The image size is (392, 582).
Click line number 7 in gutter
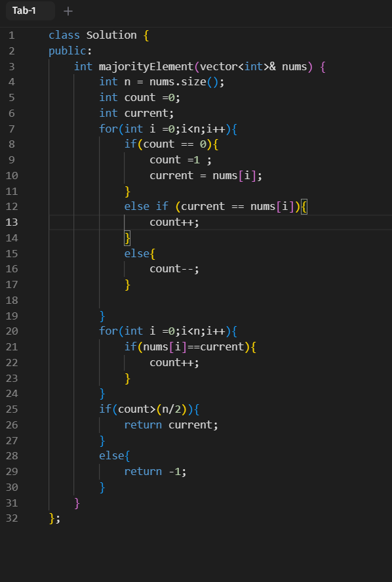[12, 129]
